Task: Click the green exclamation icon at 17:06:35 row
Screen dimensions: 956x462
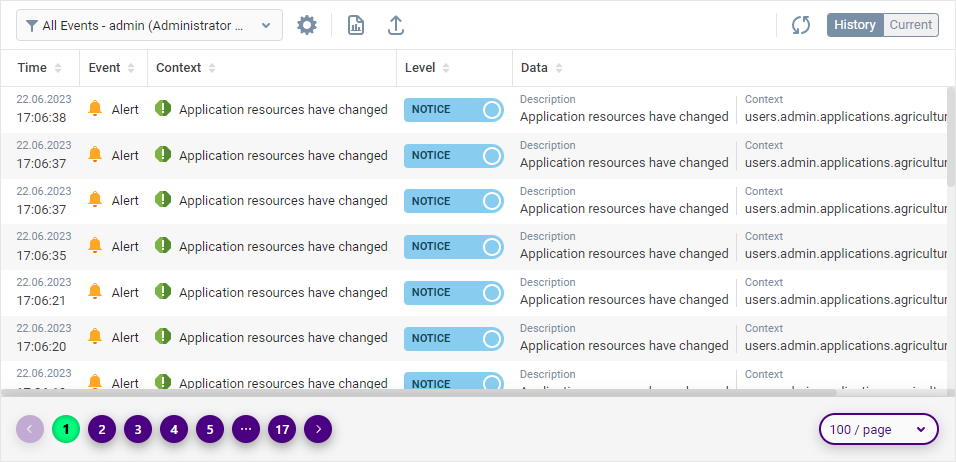Action: tap(163, 246)
